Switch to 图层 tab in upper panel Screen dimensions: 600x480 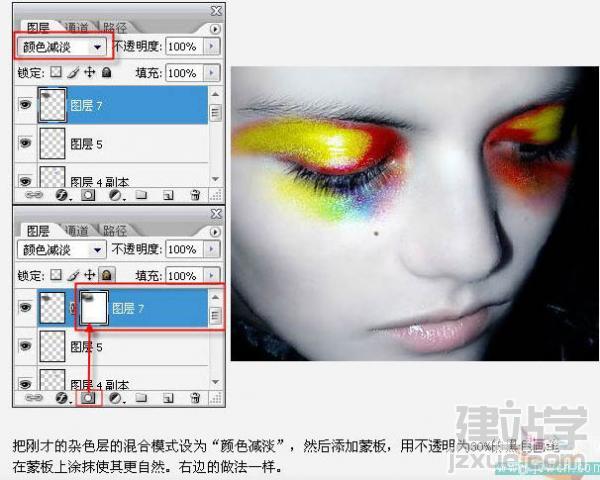38,27
